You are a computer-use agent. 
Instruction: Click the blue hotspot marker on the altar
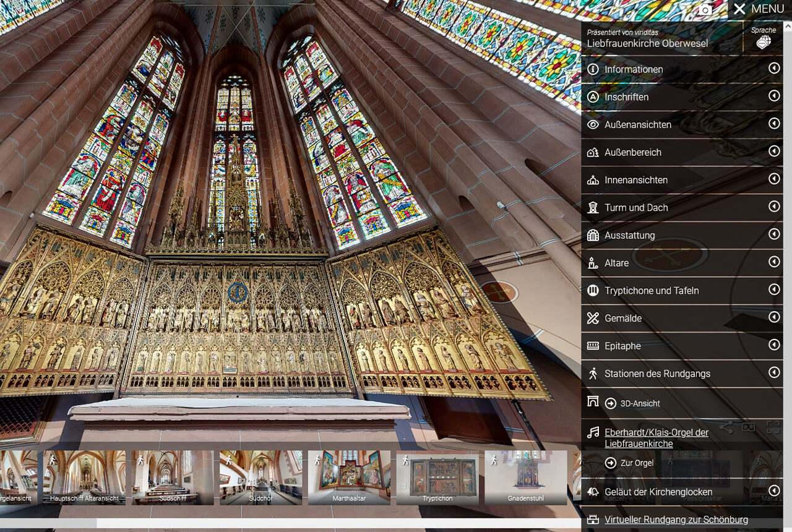point(237,293)
